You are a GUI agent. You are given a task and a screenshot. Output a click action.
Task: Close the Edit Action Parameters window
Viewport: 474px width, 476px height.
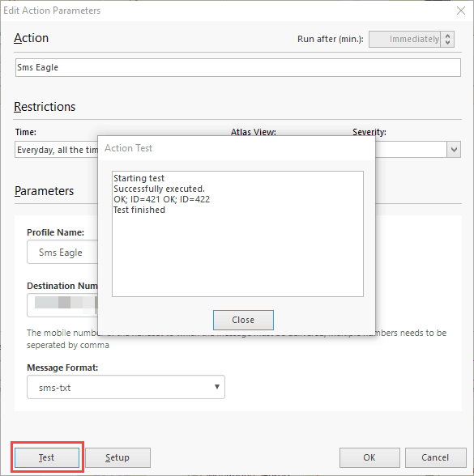(x=460, y=11)
